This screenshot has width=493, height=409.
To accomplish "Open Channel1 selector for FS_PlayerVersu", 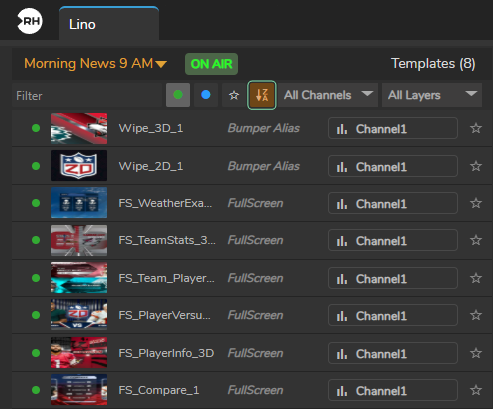I will [x=393, y=315].
